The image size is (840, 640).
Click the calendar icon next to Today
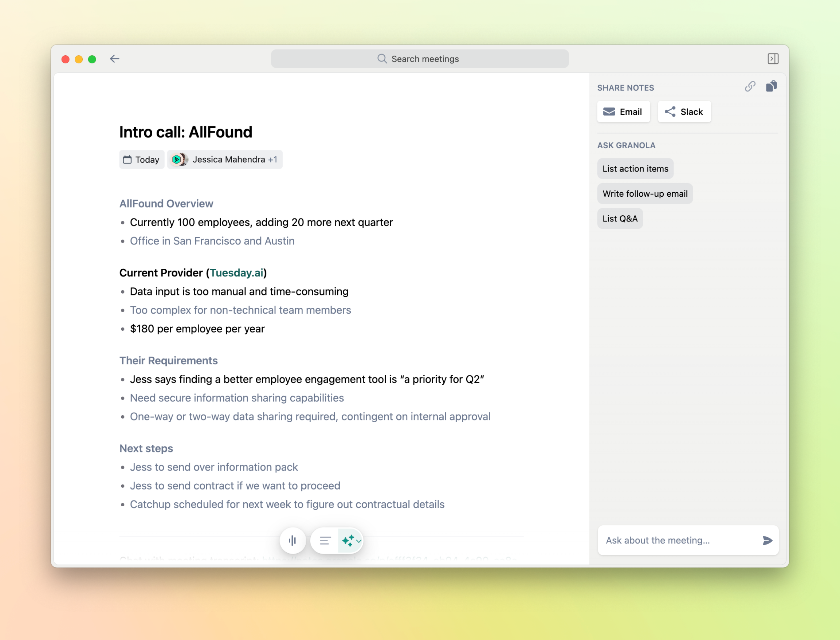[128, 160]
